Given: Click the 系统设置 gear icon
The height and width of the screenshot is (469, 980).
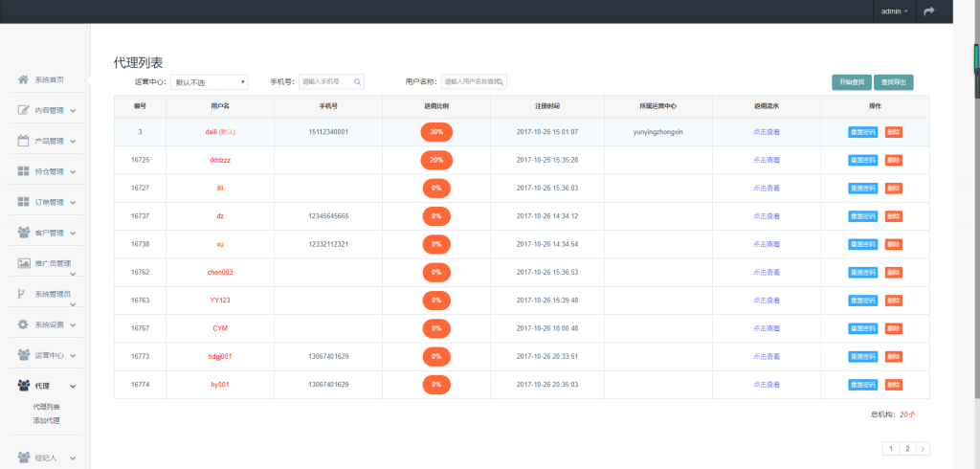Looking at the screenshot, I should (24, 324).
